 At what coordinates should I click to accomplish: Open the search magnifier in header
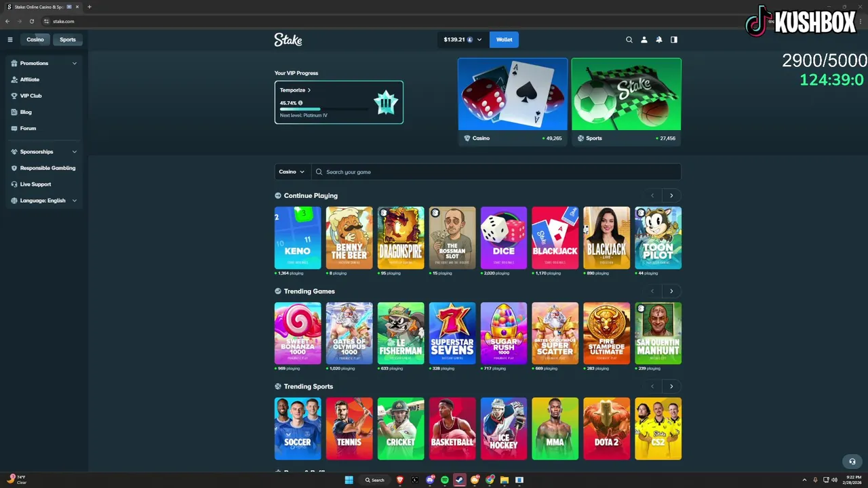[629, 39]
